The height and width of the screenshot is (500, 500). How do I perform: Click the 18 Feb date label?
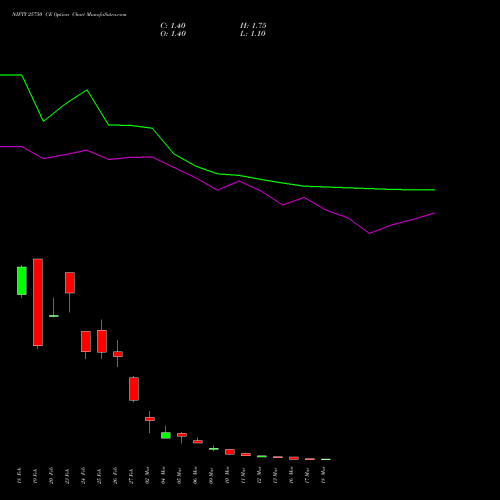point(19,476)
